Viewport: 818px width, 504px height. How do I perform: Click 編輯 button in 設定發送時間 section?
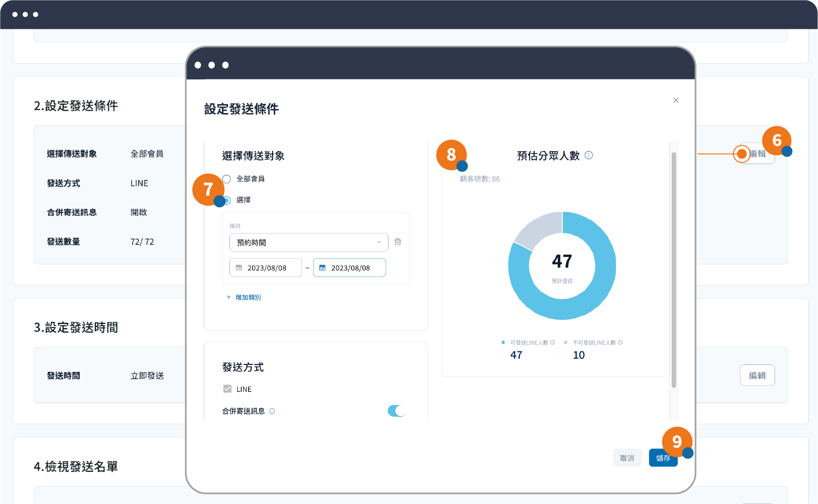pyautogui.click(x=757, y=376)
